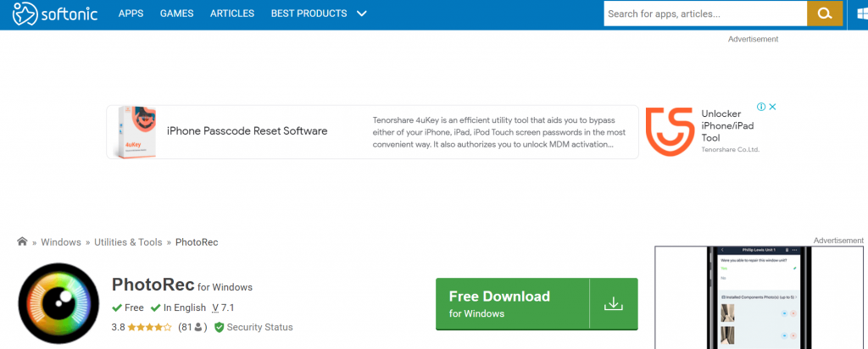Close the banner ad with X
Viewport: 868px width, 349px height.
[773, 107]
